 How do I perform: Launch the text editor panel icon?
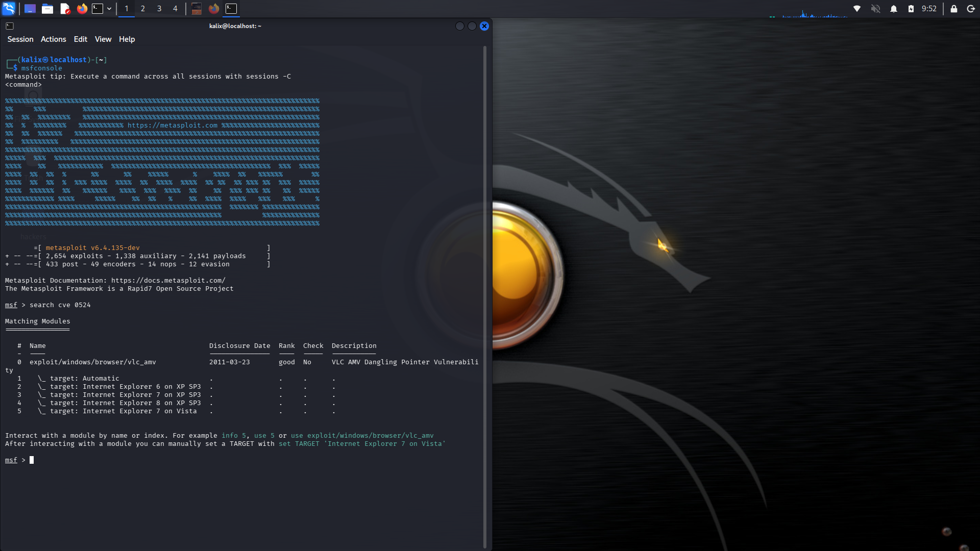(65, 9)
